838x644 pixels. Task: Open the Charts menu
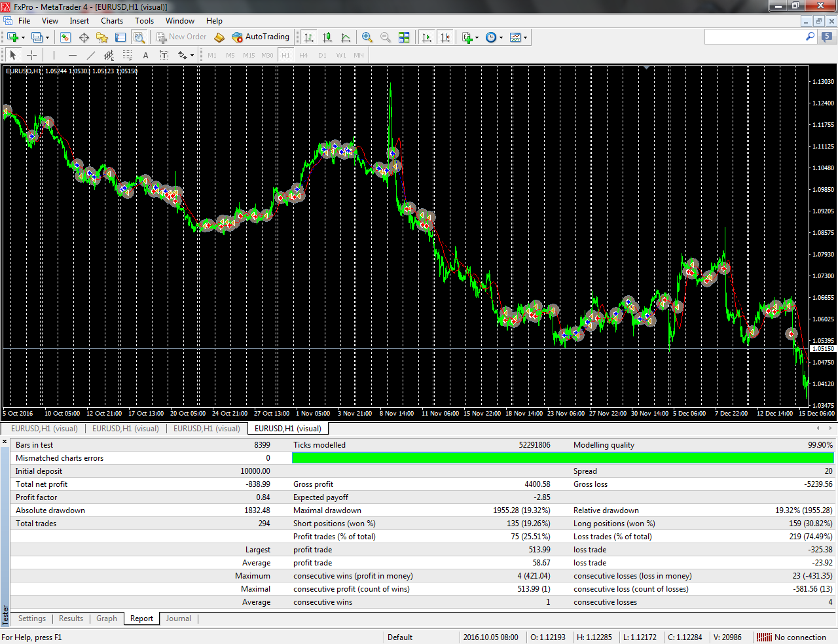(x=112, y=21)
